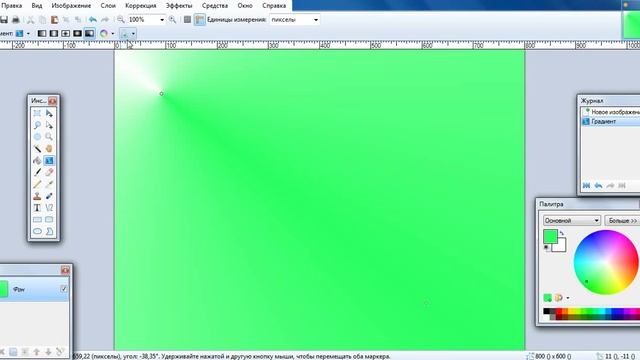Select the Rectangle shape tool
The height and width of the screenshot is (360, 640).
point(37,220)
